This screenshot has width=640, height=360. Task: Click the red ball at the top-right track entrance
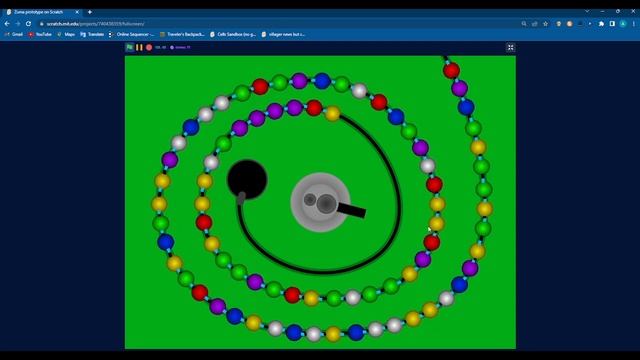451,70
